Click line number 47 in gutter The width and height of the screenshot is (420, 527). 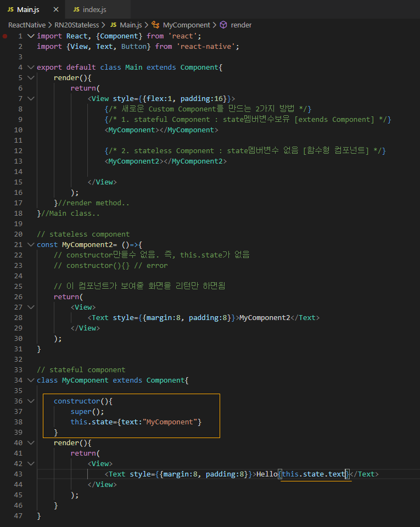coord(19,515)
